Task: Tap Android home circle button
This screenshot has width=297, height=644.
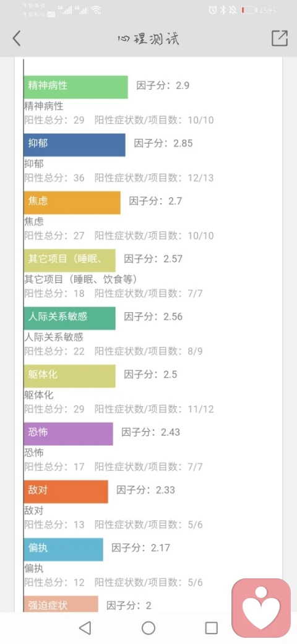Action: pyautogui.click(x=148, y=628)
